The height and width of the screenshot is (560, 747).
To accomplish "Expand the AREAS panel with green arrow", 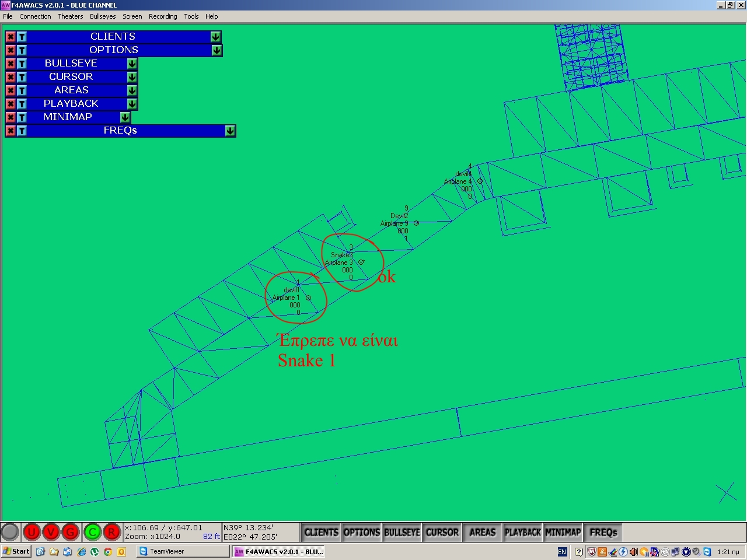I will tap(132, 90).
